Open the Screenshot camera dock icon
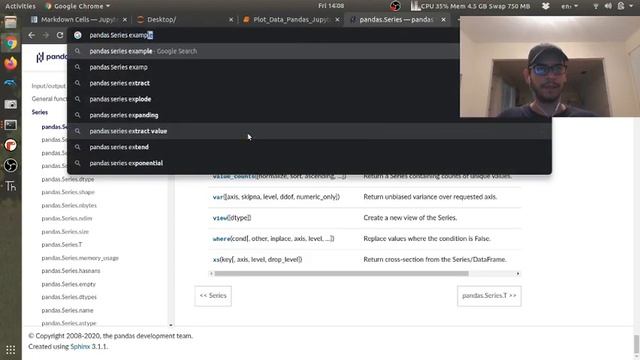The height and width of the screenshot is (360, 640). pyautogui.click(x=11, y=104)
